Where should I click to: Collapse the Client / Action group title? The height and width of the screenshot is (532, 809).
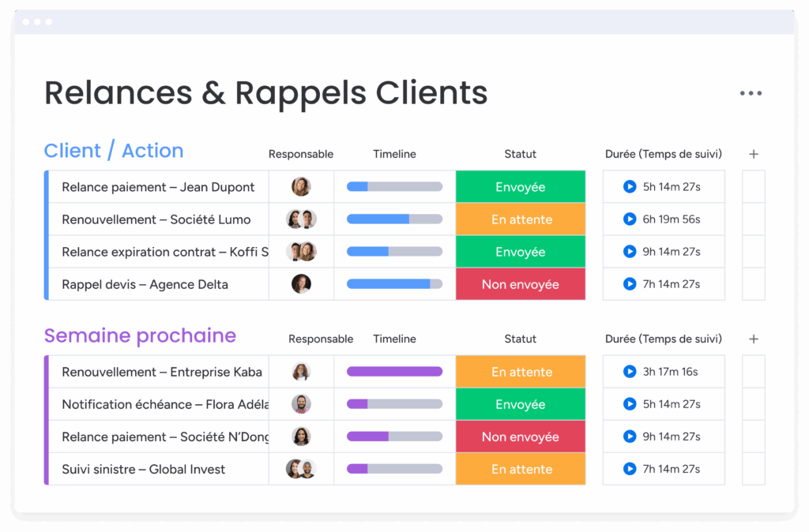click(x=114, y=151)
